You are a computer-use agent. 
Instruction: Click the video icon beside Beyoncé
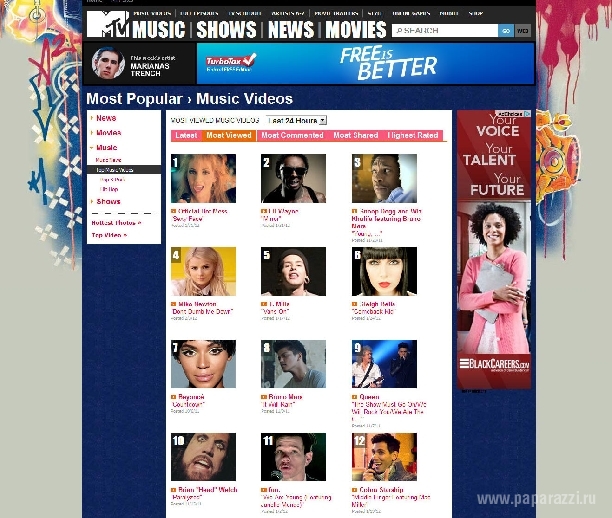click(x=174, y=397)
